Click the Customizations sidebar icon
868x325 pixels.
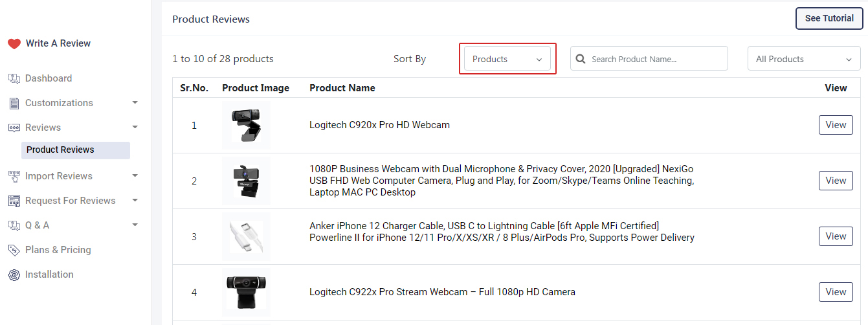tap(14, 103)
